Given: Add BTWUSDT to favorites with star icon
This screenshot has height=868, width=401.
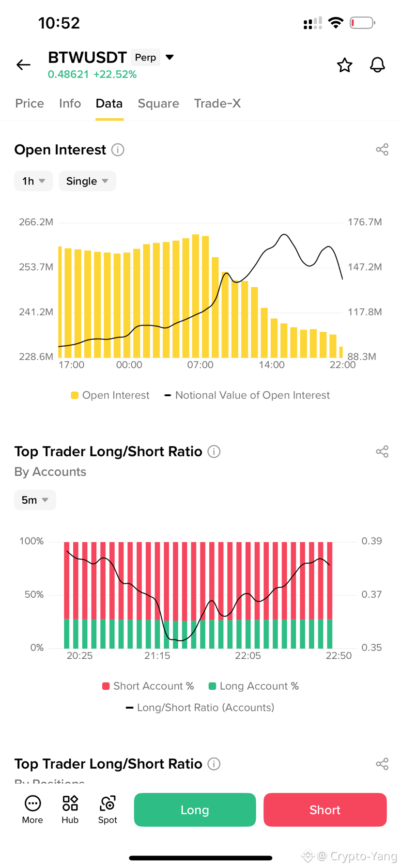Looking at the screenshot, I should (x=344, y=65).
